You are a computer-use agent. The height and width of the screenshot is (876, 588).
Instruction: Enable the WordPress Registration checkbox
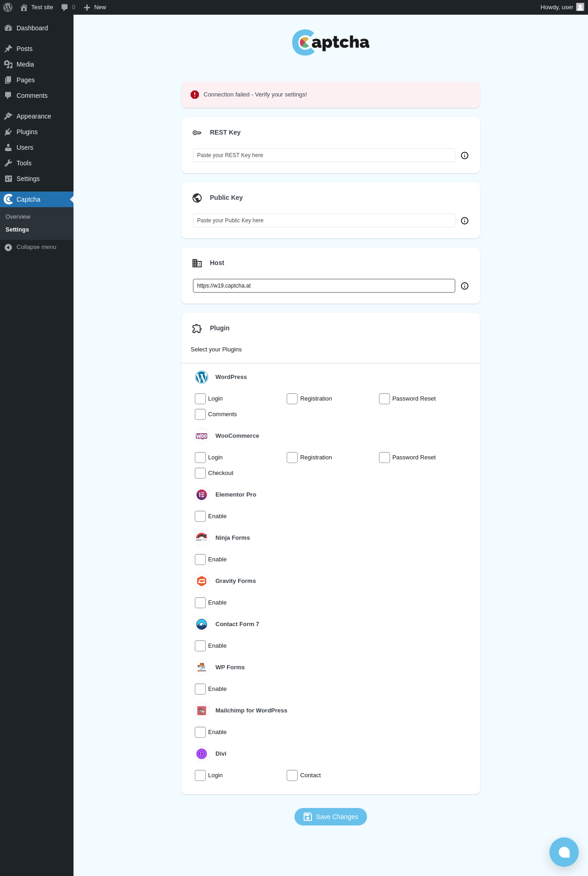click(x=292, y=399)
